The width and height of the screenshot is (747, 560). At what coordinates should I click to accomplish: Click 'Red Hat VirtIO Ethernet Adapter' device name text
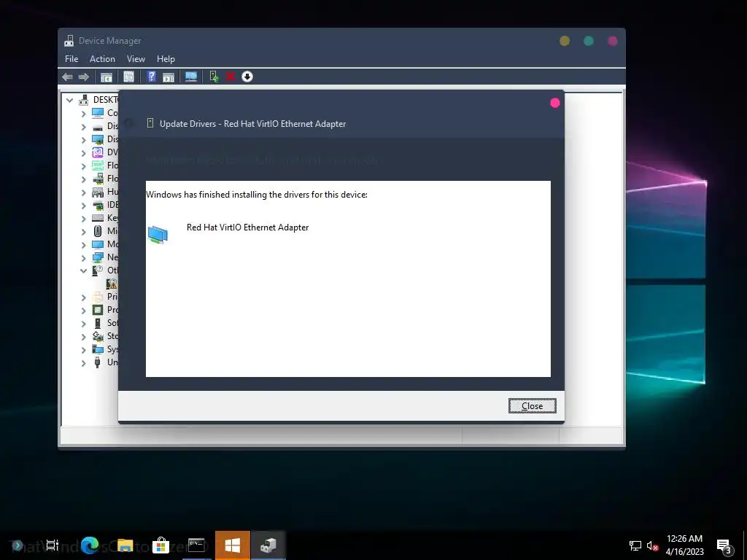(248, 227)
